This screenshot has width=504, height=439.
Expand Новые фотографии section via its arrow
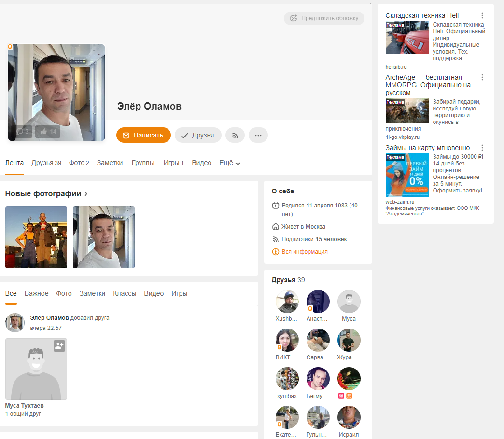point(86,194)
